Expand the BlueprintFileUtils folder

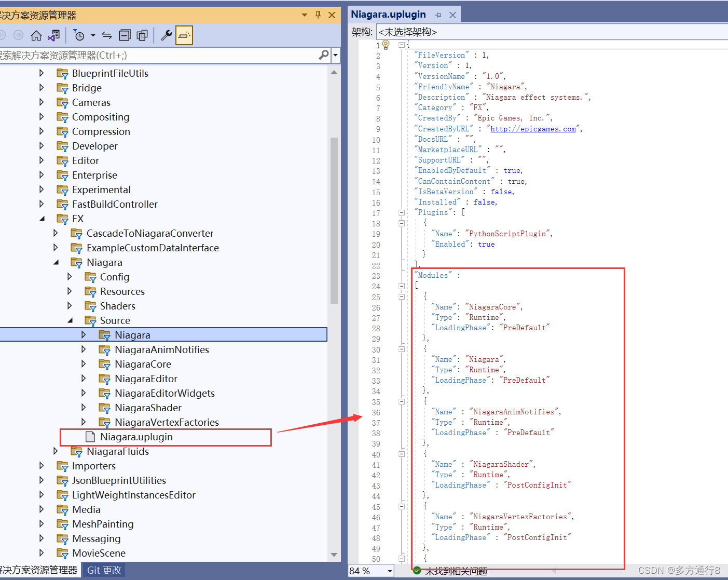click(x=42, y=73)
